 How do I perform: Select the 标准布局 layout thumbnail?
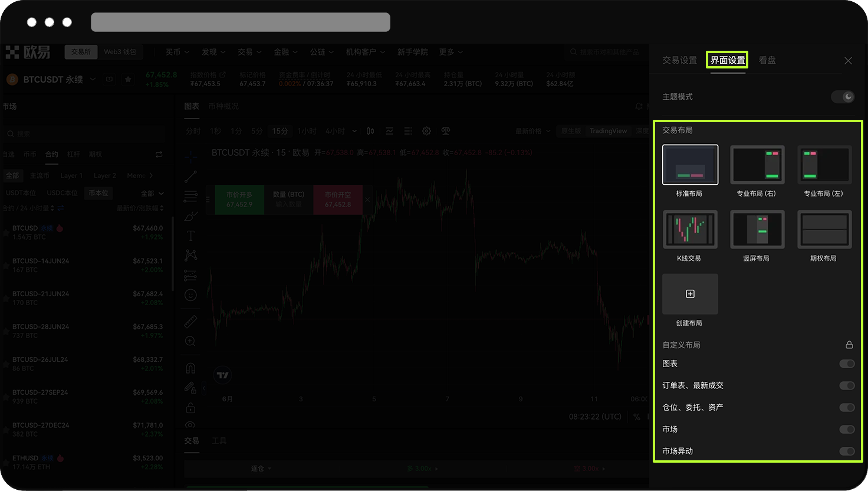[x=690, y=165]
